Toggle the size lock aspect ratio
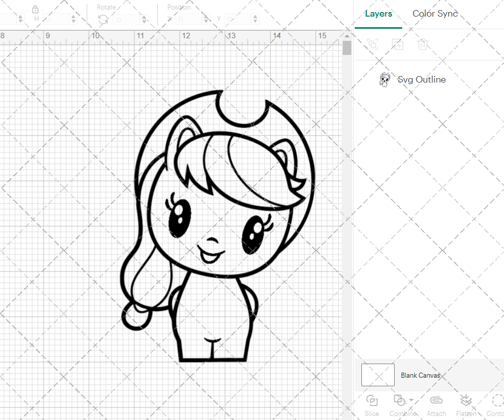Viewport: 504px width, 420px height. (35, 9)
